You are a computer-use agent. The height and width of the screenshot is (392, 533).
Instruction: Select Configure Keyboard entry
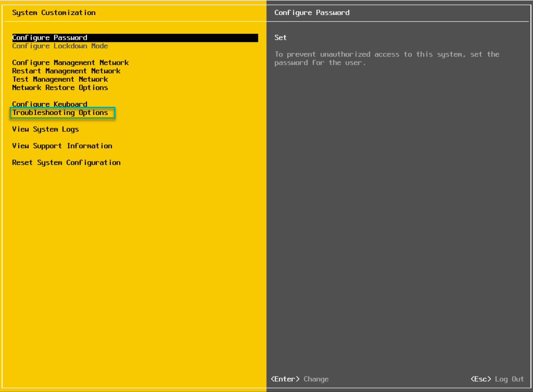point(49,104)
